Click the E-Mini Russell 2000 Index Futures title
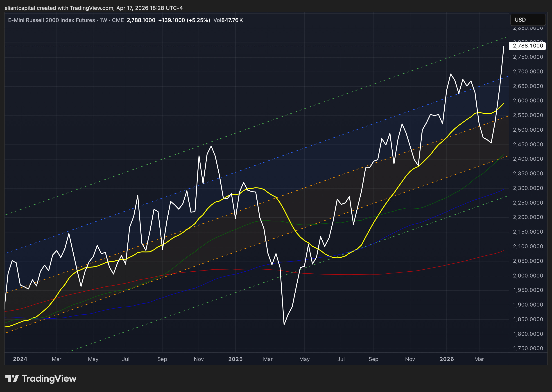Screen dimensions: 552x392 coord(51,20)
